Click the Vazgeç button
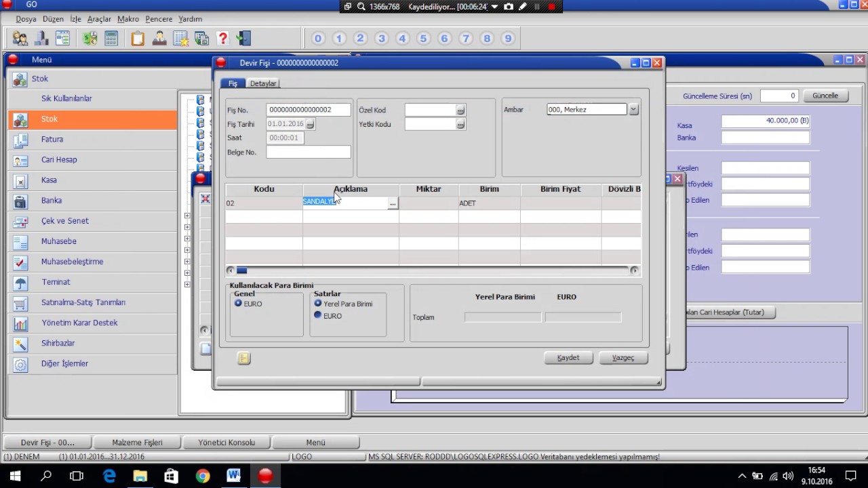 pyautogui.click(x=623, y=358)
